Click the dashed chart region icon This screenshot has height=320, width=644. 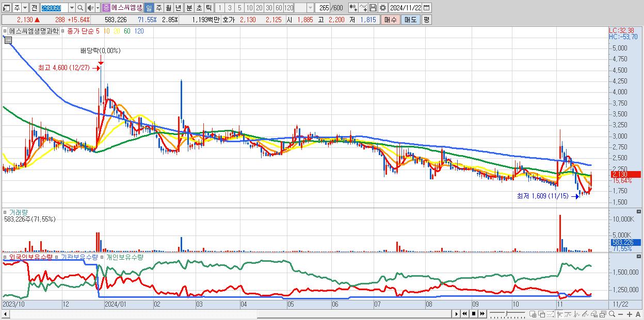[x=550, y=314]
